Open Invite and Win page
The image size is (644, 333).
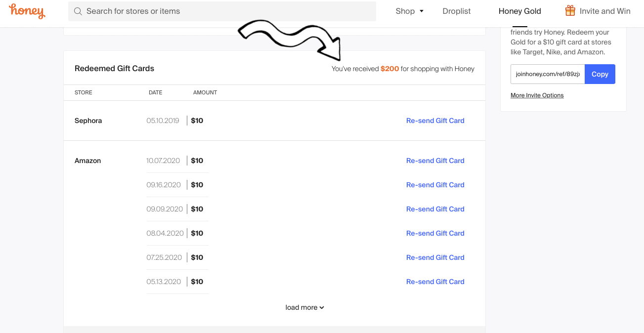tap(605, 11)
